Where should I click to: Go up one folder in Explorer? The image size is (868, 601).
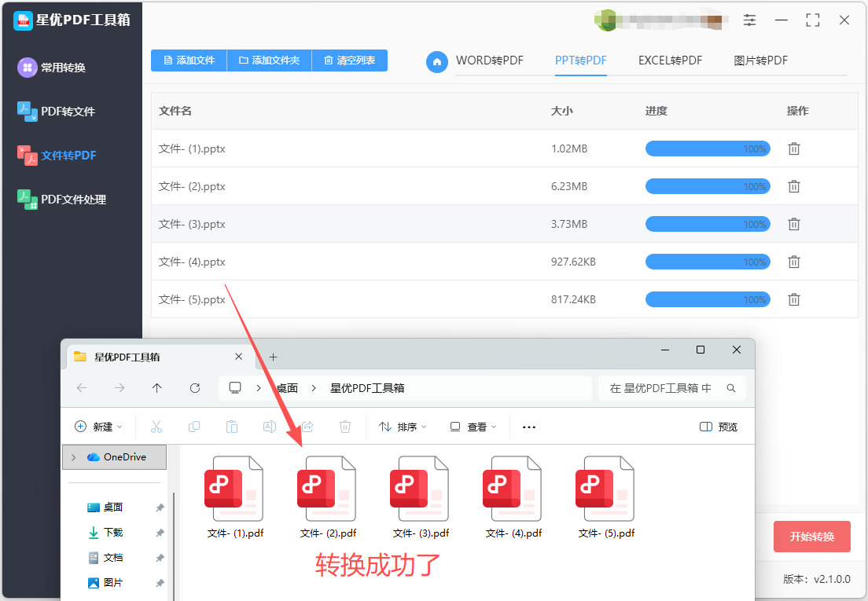156,388
